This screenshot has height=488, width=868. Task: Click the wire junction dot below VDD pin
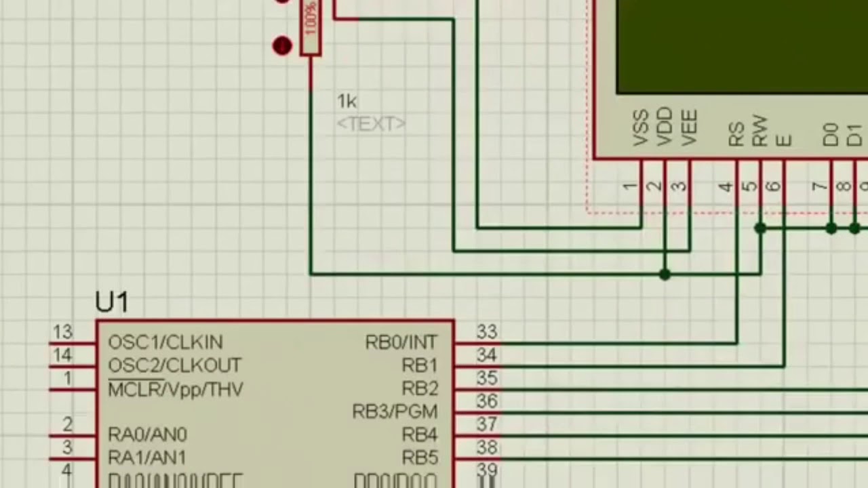click(x=665, y=274)
